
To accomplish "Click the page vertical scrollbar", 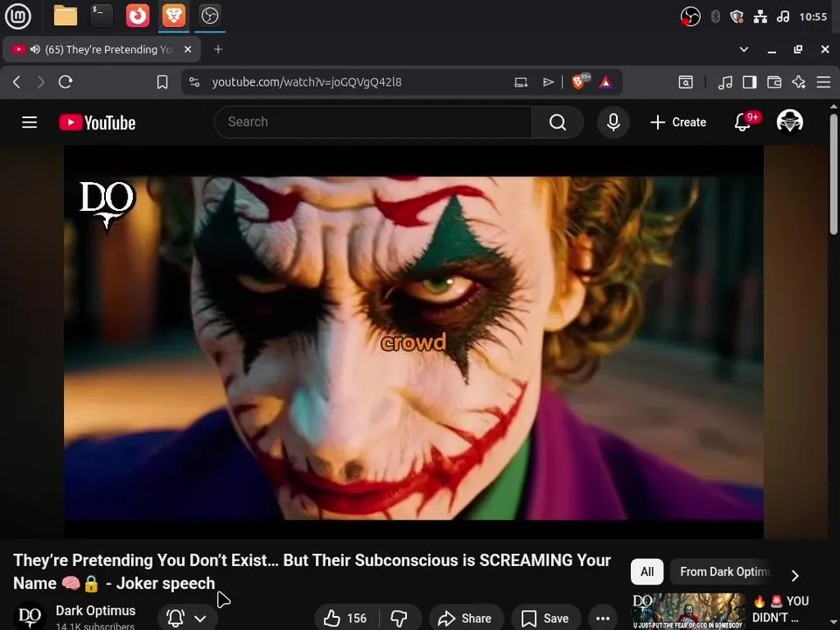I will tap(834, 174).
